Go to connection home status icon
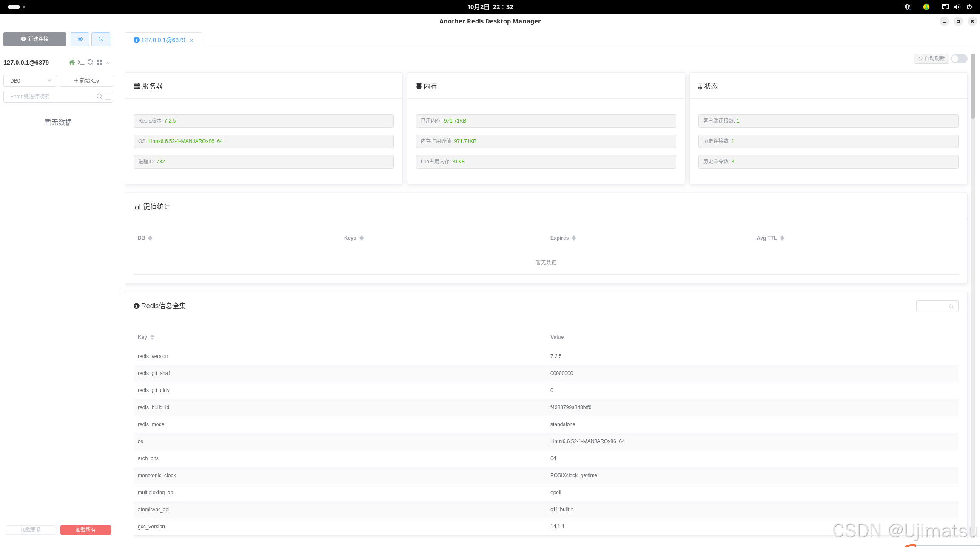 [72, 62]
